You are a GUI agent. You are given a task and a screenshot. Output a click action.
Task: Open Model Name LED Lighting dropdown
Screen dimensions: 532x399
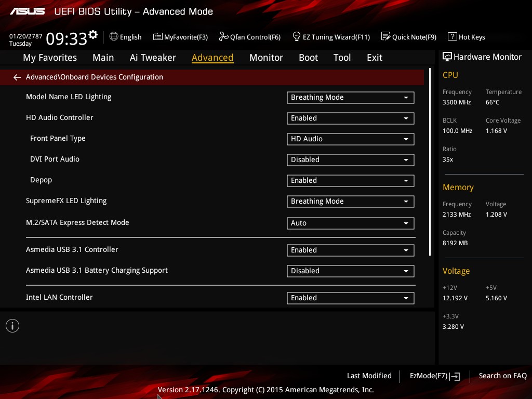click(x=350, y=97)
